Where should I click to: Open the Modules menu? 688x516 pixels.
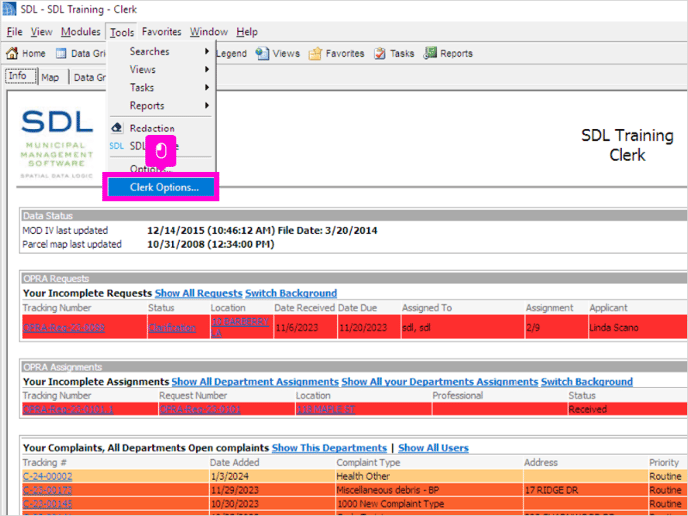point(80,32)
